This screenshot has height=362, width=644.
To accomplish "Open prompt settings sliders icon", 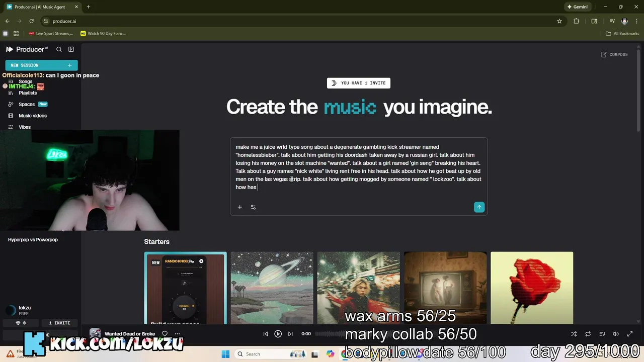I will pyautogui.click(x=253, y=207).
